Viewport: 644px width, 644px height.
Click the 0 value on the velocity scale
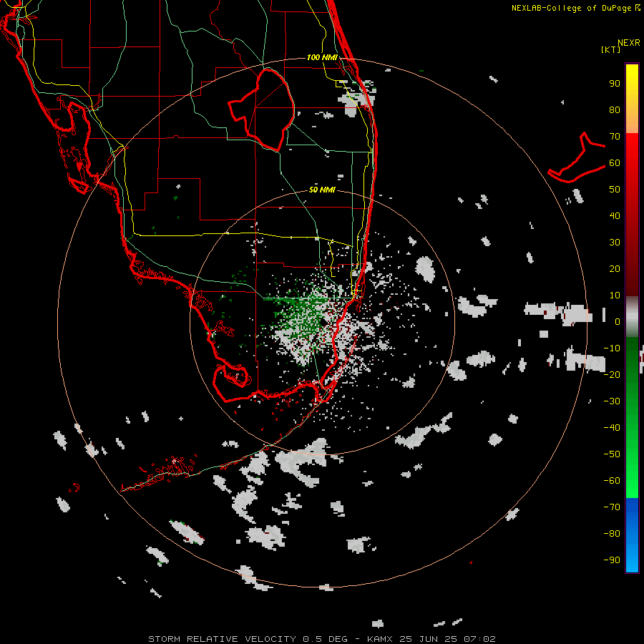pyautogui.click(x=618, y=322)
